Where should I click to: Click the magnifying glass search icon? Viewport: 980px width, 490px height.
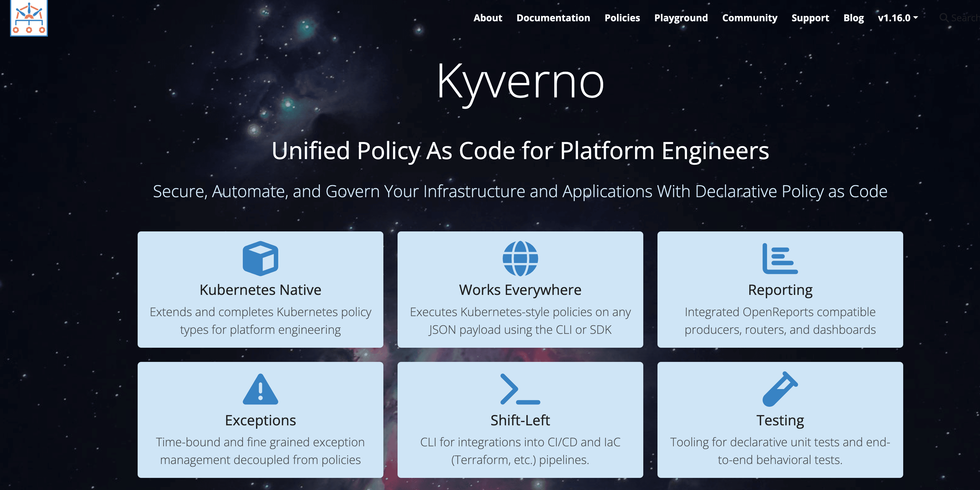click(944, 17)
